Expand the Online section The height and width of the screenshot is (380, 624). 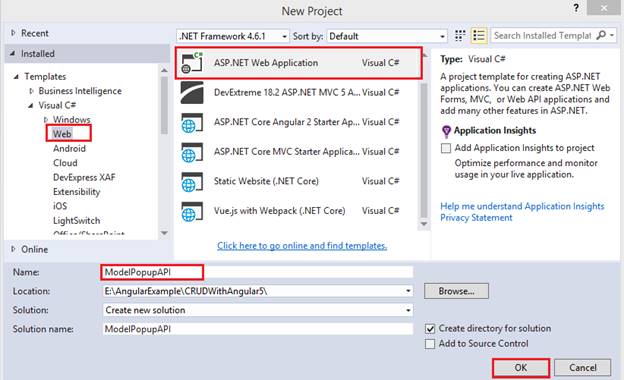point(13,249)
